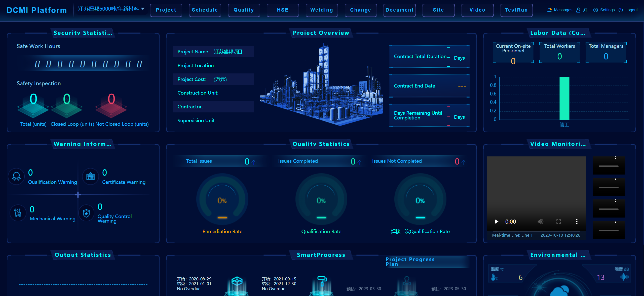Click the Certificate Warning icon
The image size is (644, 296).
tap(90, 177)
